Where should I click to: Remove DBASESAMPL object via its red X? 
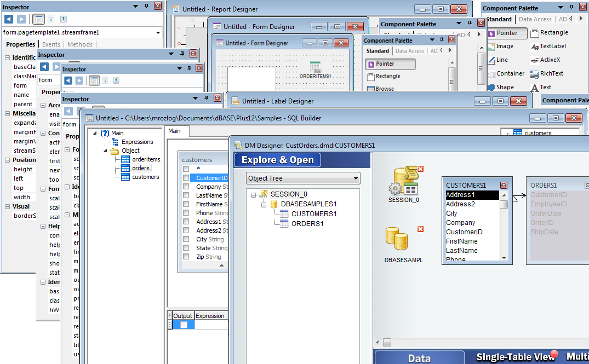[x=420, y=229]
